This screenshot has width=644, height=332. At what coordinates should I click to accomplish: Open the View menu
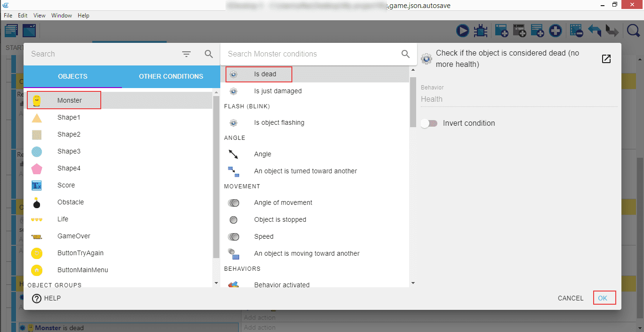[40, 16]
